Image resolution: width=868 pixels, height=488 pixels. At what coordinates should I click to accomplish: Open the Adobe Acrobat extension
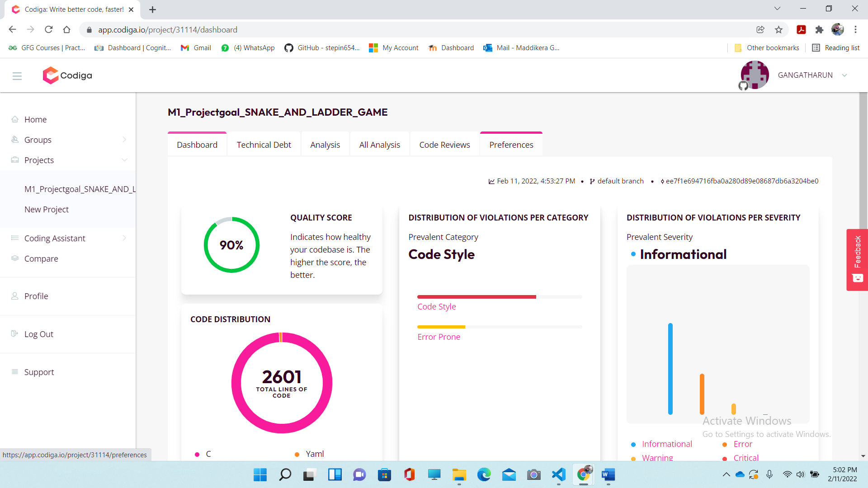tap(801, 30)
